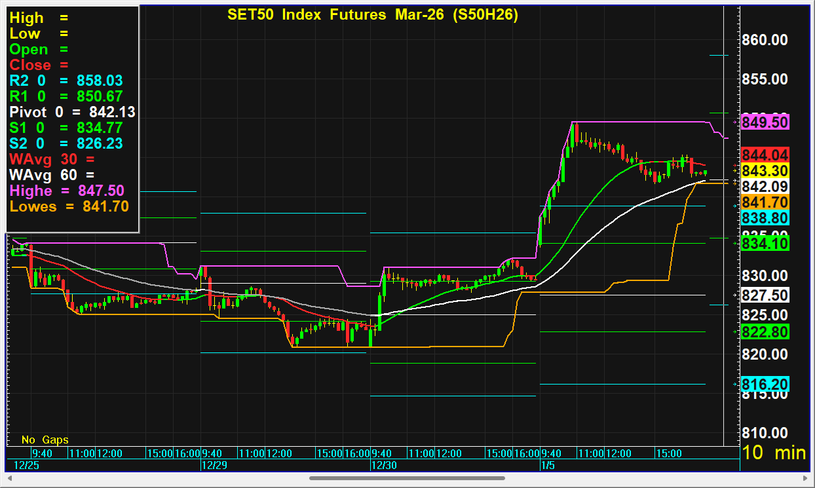Select the yellow 843.30 price tag

tap(765, 170)
